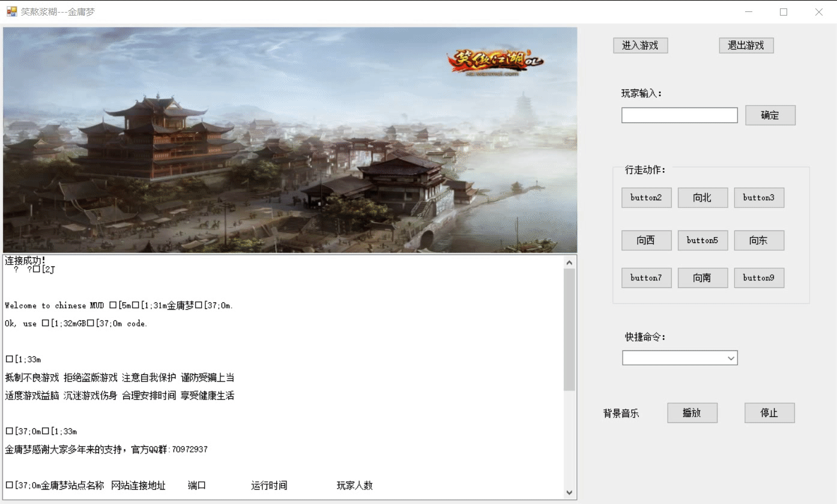Move west with 向西 button
This screenshot has width=837, height=504.
click(x=646, y=241)
